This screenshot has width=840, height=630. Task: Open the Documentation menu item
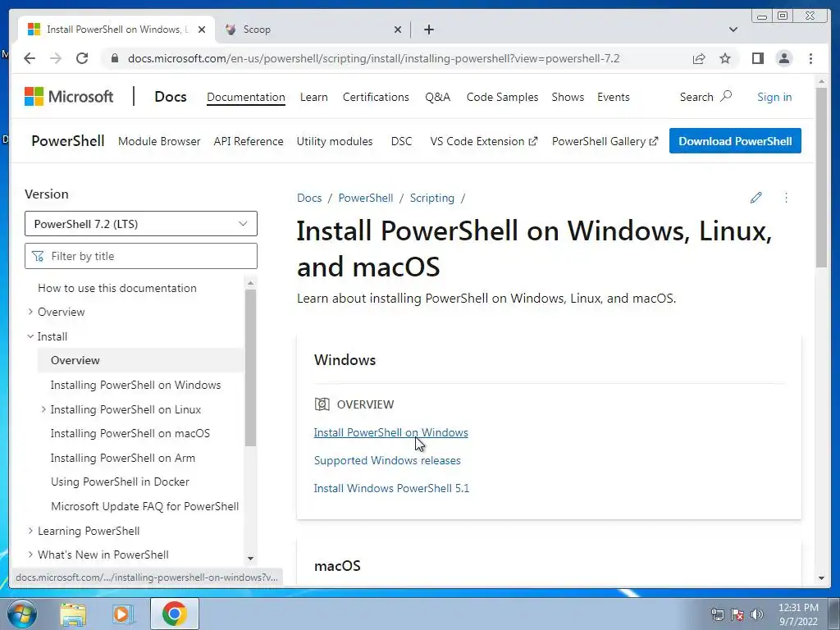246,97
